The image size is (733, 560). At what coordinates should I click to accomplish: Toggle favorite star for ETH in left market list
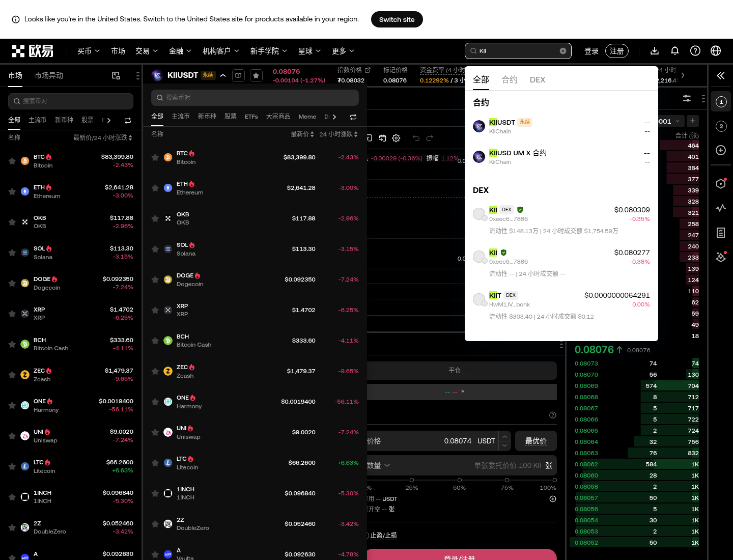point(12,191)
